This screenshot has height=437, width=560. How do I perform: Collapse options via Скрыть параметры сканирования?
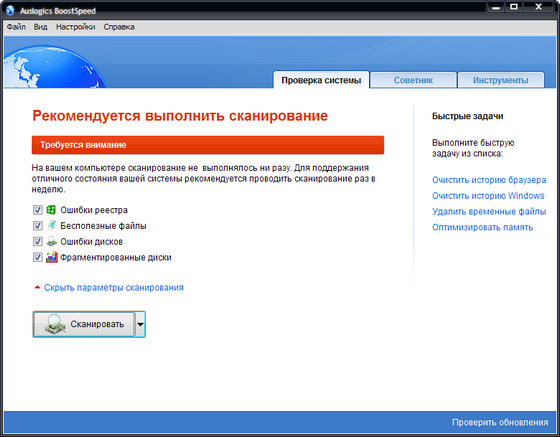114,288
